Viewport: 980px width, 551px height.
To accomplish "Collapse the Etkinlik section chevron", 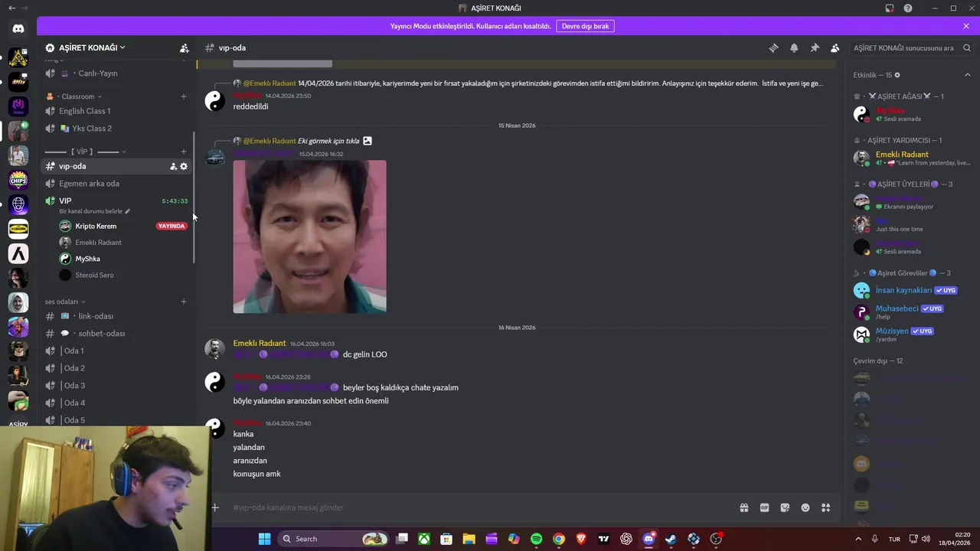I will pyautogui.click(x=967, y=75).
